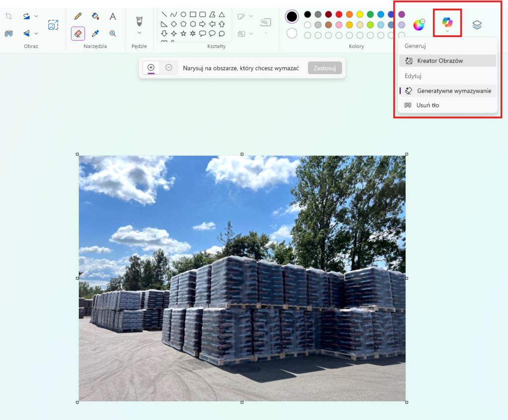The width and height of the screenshot is (508, 420).
Task: Toggle the Eraser tool
Action: point(78,33)
